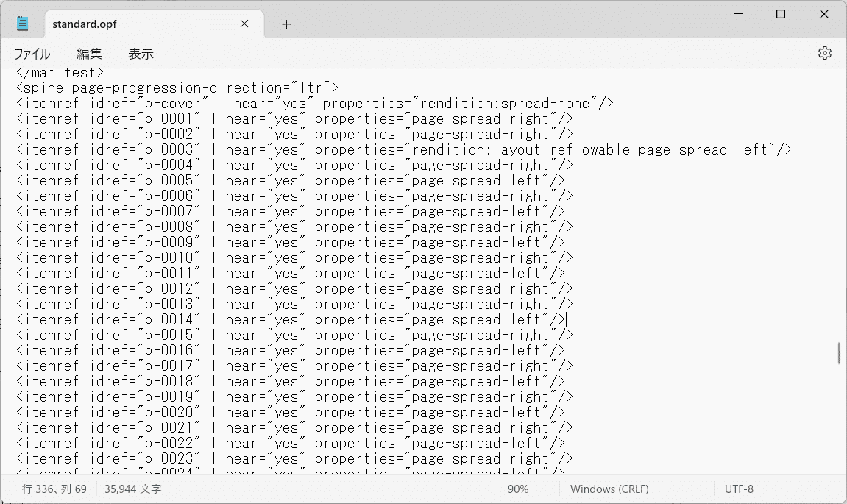Click the itemref p-0011 line
This screenshot has width=847, height=504.
pyautogui.click(x=291, y=274)
